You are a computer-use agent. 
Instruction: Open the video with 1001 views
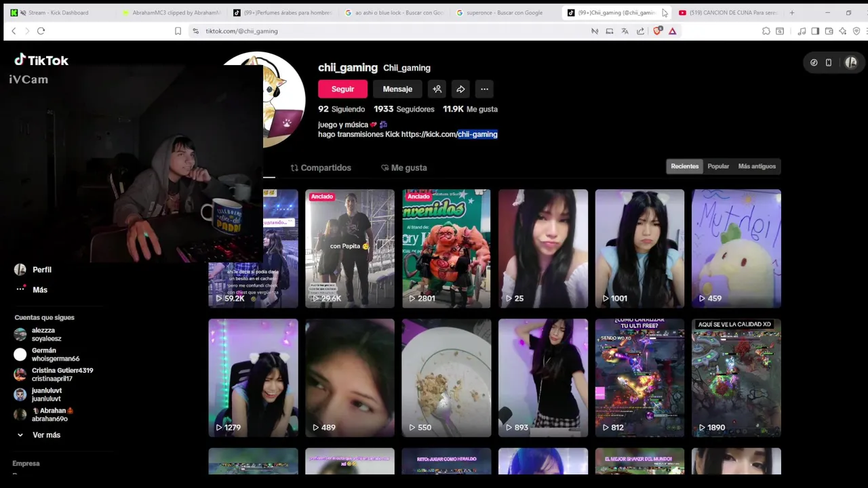coord(639,249)
